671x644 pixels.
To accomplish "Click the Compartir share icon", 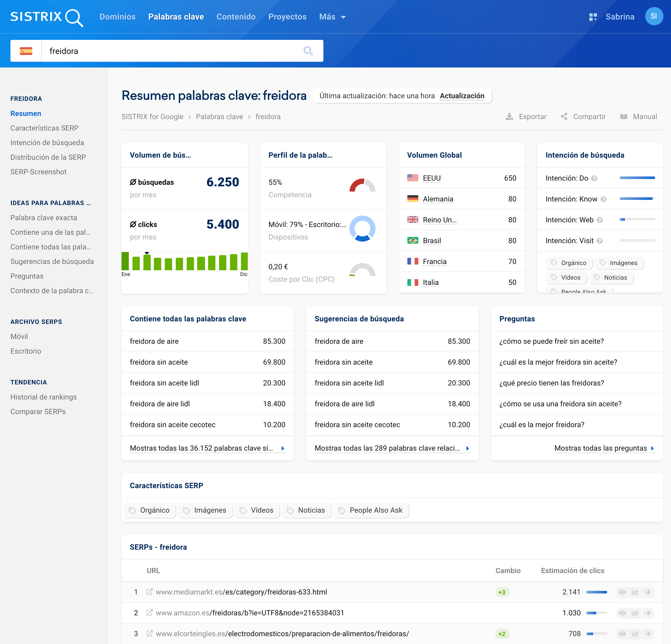I will click(564, 117).
